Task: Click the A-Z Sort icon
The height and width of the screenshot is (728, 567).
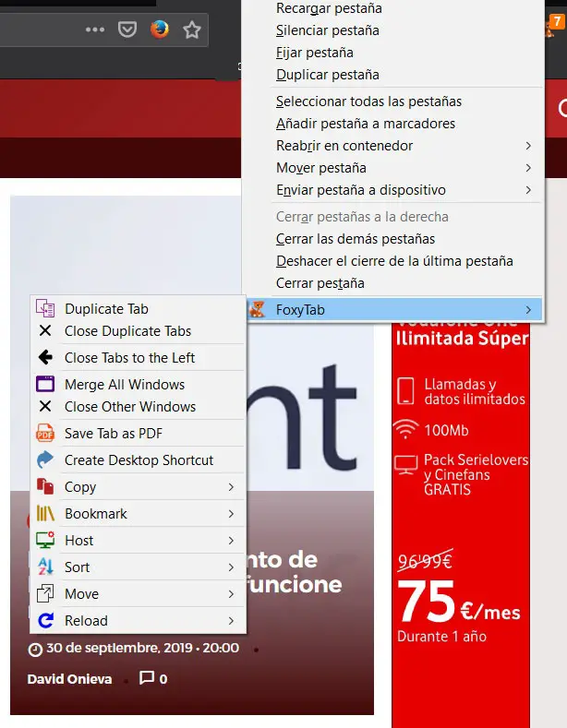Action: (45, 567)
